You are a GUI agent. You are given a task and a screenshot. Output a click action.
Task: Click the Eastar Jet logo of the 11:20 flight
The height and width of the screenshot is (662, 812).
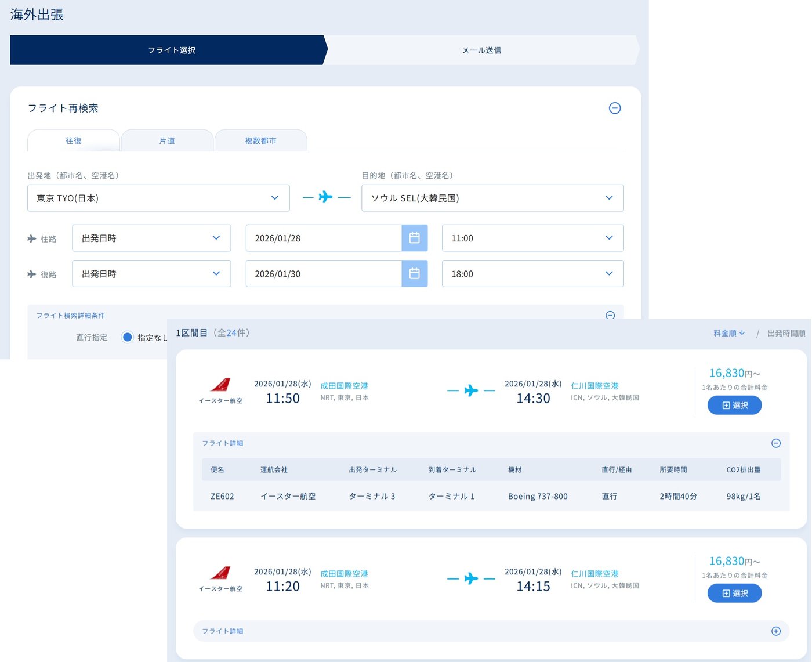[x=220, y=573]
